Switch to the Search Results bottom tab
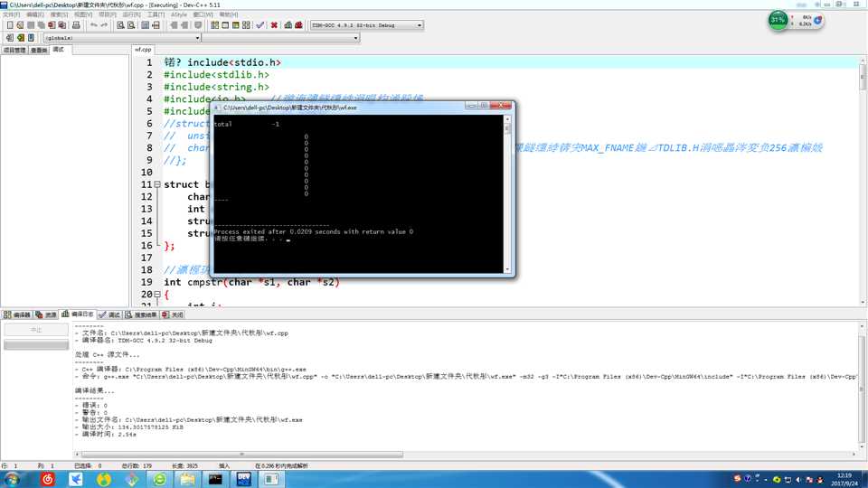 click(x=141, y=314)
